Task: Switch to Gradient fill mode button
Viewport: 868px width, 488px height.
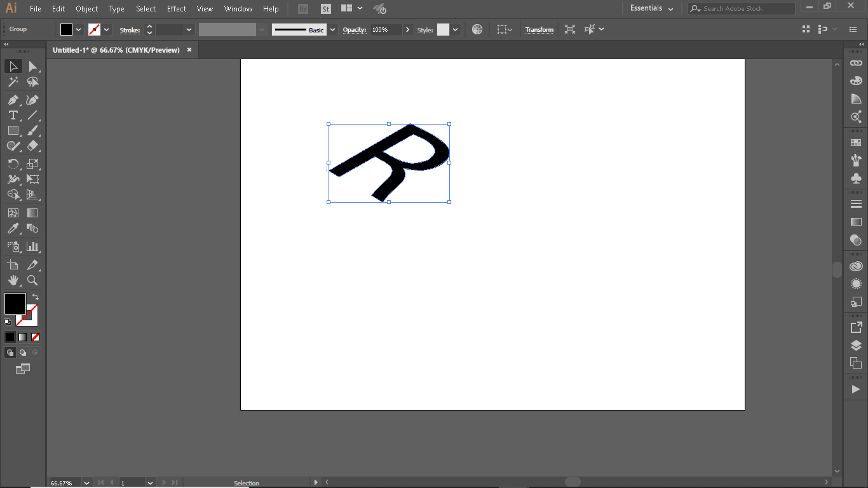Action: pyautogui.click(x=22, y=337)
